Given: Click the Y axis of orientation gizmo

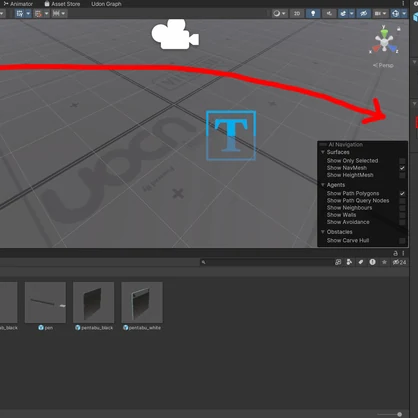Looking at the screenshot, I should click(384, 32).
